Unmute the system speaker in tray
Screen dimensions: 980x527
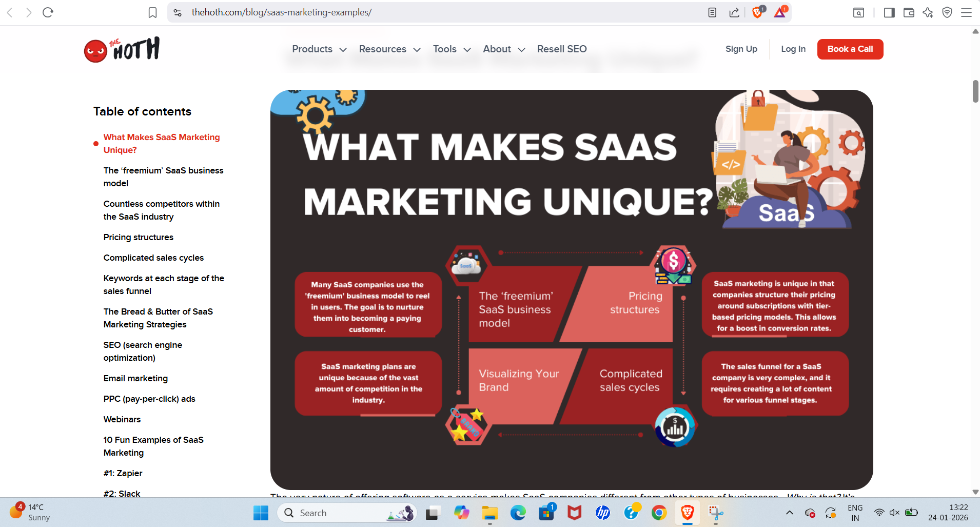(895, 512)
